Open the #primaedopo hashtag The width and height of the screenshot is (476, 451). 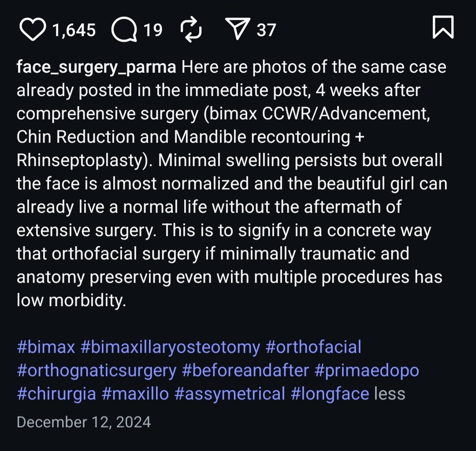coord(367,370)
